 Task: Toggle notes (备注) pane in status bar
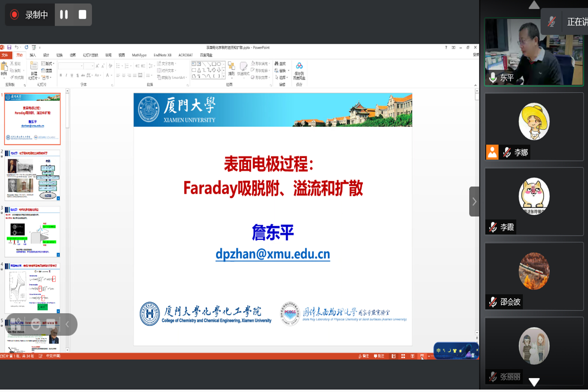tap(364, 356)
